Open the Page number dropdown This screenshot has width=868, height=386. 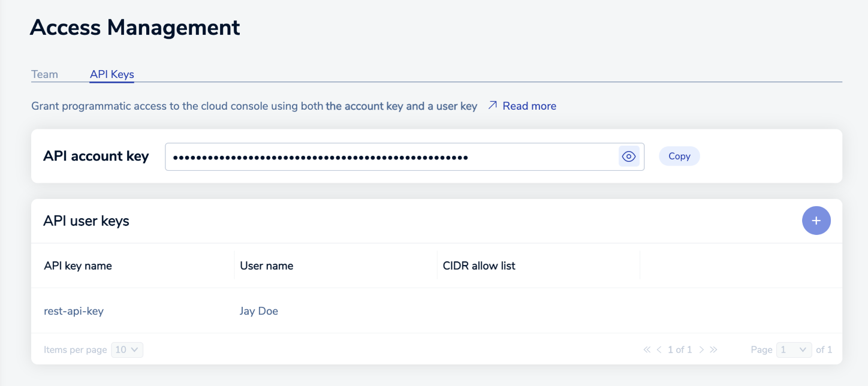(794, 349)
